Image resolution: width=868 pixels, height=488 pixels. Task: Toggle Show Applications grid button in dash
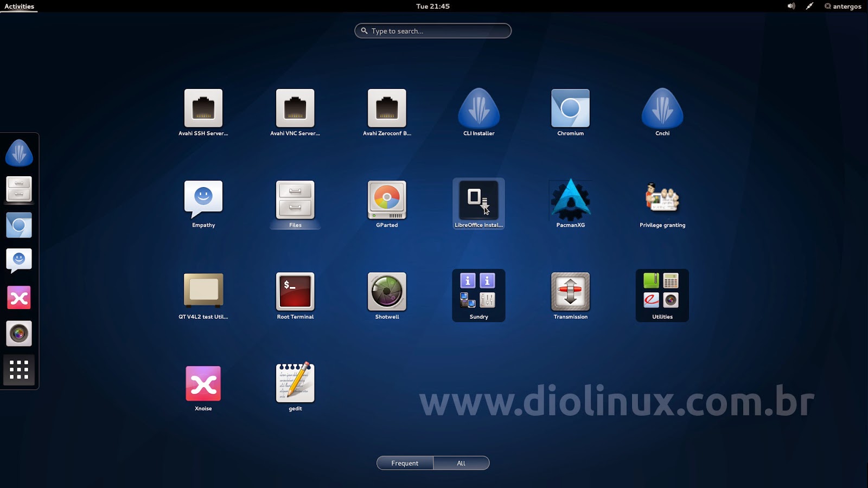(19, 370)
